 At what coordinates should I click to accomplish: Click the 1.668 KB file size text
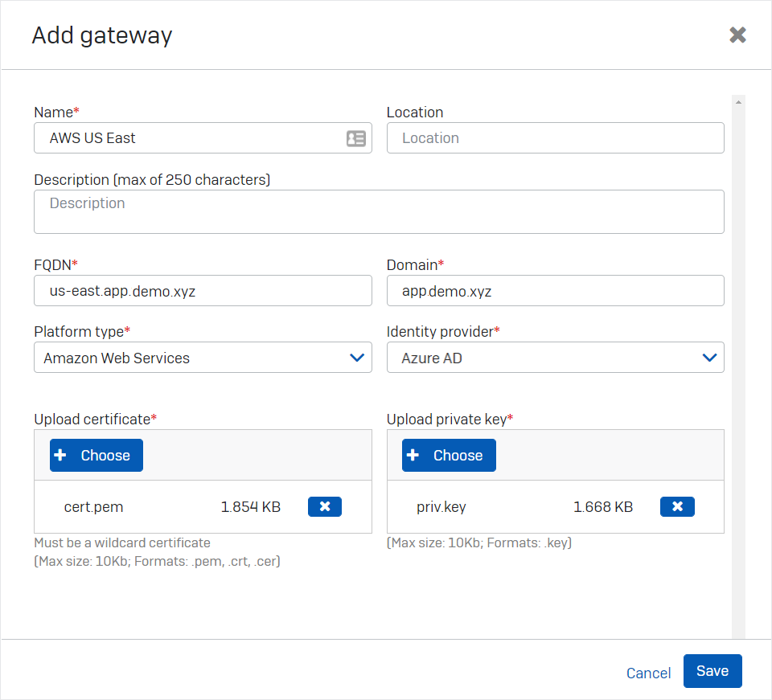pyautogui.click(x=602, y=507)
